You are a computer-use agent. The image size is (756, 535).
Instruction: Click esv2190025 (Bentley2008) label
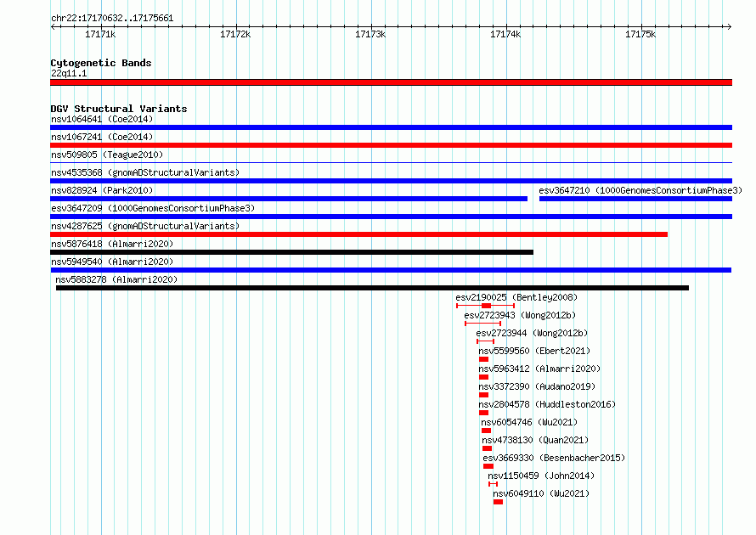coord(516,297)
